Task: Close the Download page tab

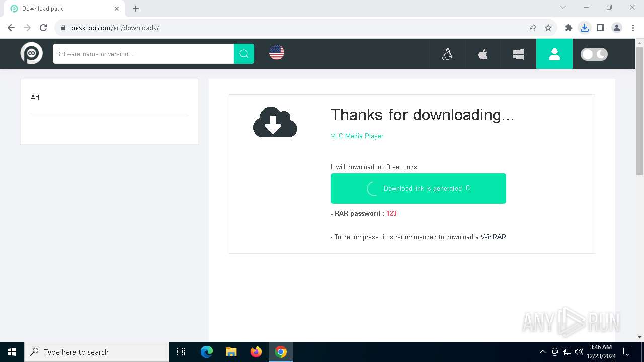Action: [x=117, y=9]
